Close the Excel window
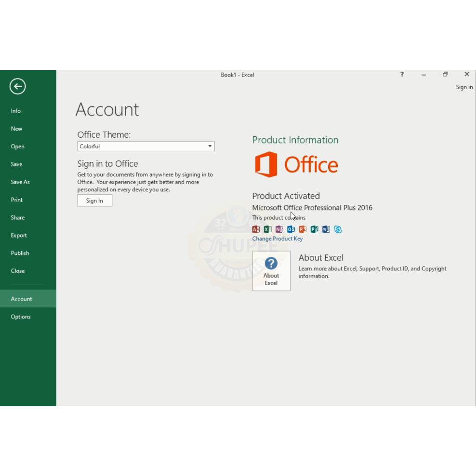Screen dimensions: 476x476 point(467,74)
